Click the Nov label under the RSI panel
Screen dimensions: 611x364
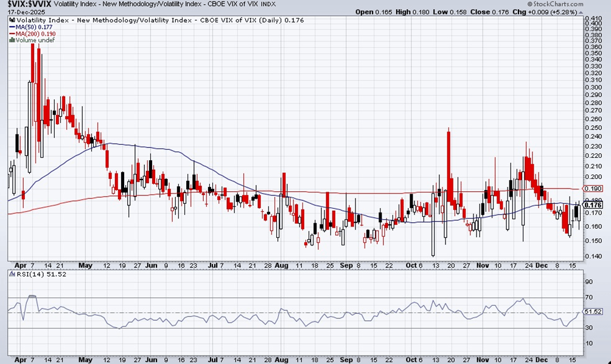tap(483, 360)
